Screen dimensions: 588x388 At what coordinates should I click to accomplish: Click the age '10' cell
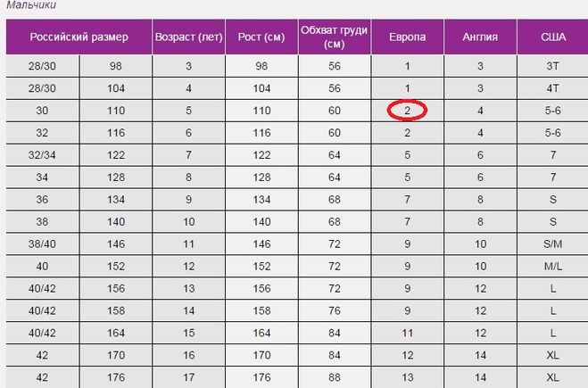tap(188, 222)
